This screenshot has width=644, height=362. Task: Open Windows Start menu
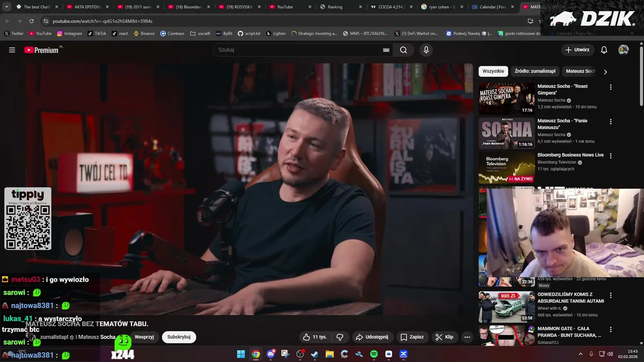(x=241, y=354)
